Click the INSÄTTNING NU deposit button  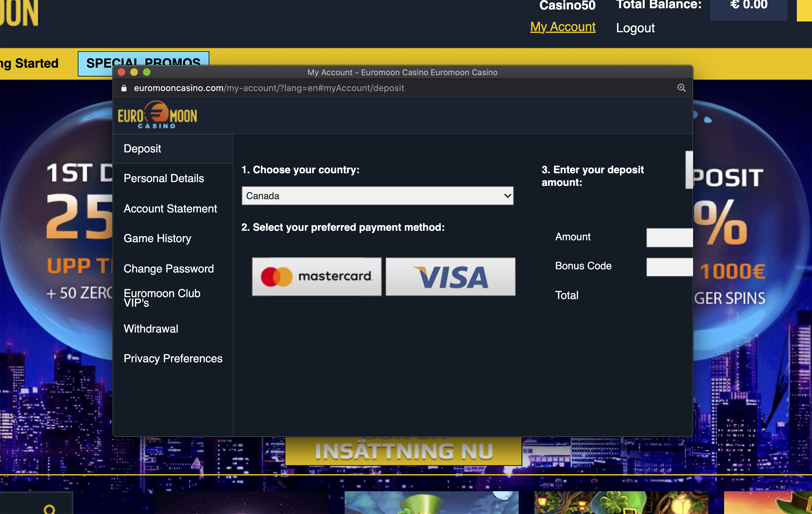point(404,451)
